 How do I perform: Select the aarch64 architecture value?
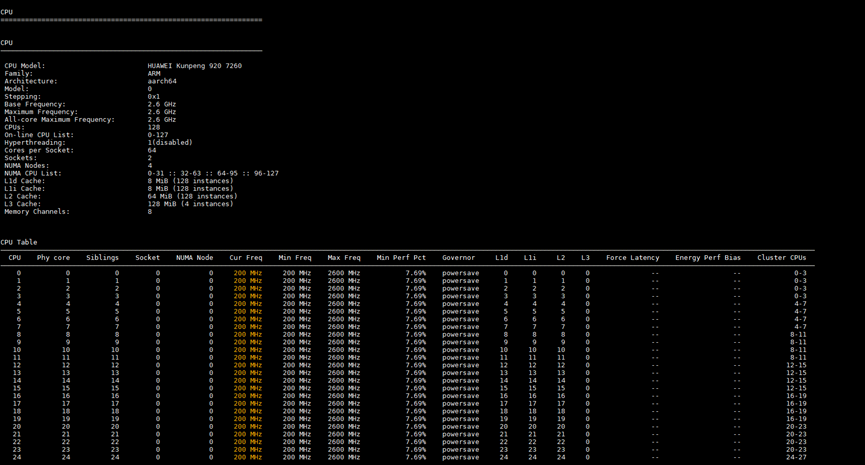click(162, 81)
